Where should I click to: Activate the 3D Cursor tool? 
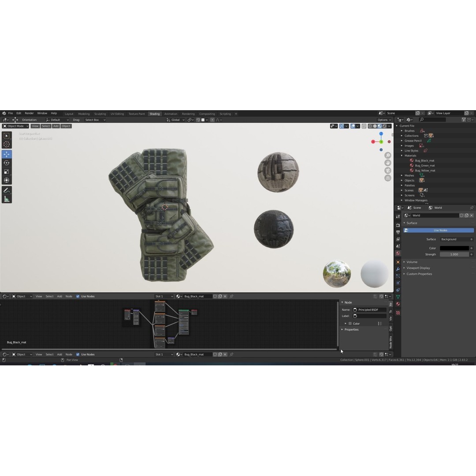click(7, 144)
